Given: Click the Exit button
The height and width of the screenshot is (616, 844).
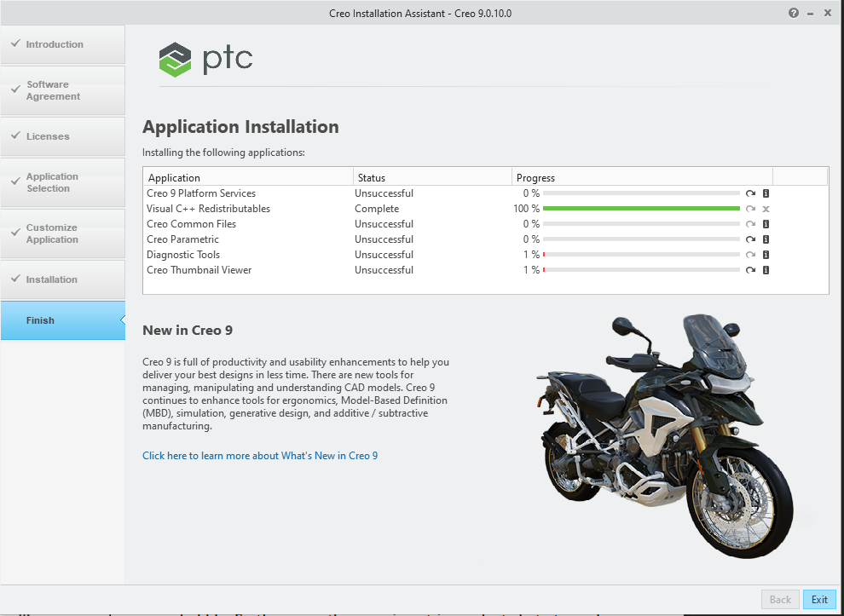Looking at the screenshot, I should pos(819,599).
